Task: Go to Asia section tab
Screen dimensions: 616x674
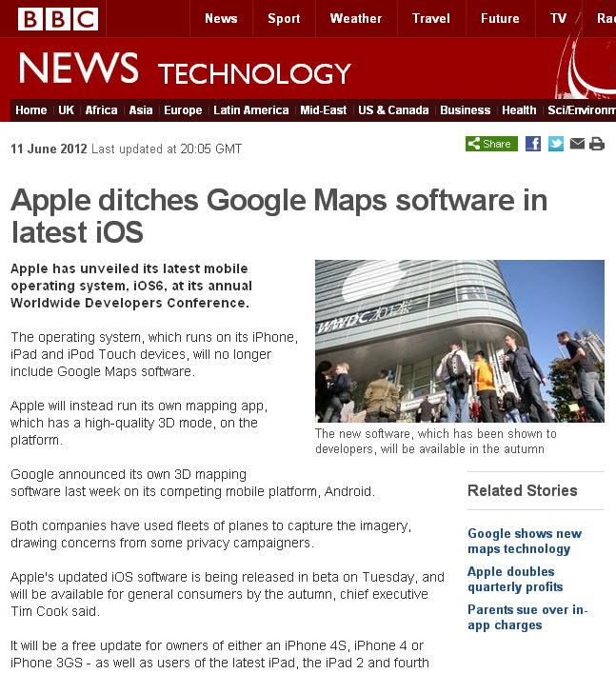Action: click(x=141, y=110)
